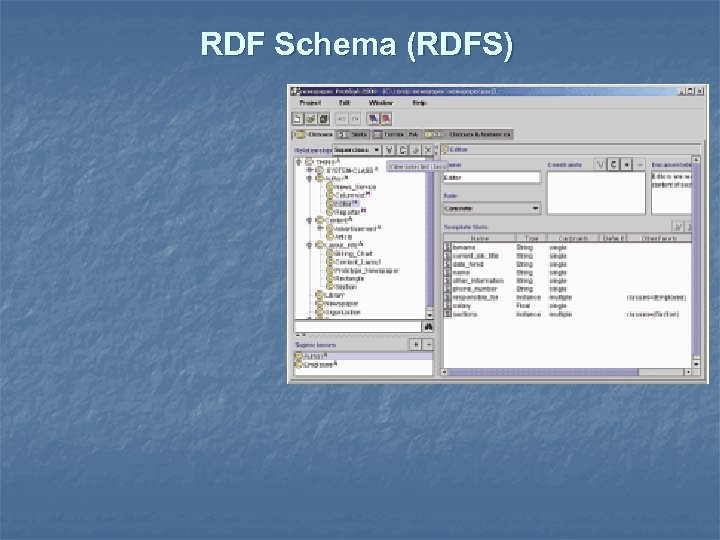Click the save project toolbar icon
This screenshot has height=540, width=720.
[324, 119]
